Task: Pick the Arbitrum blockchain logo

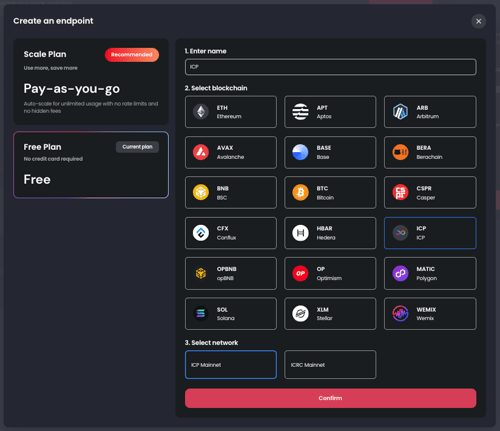Action: point(400,112)
